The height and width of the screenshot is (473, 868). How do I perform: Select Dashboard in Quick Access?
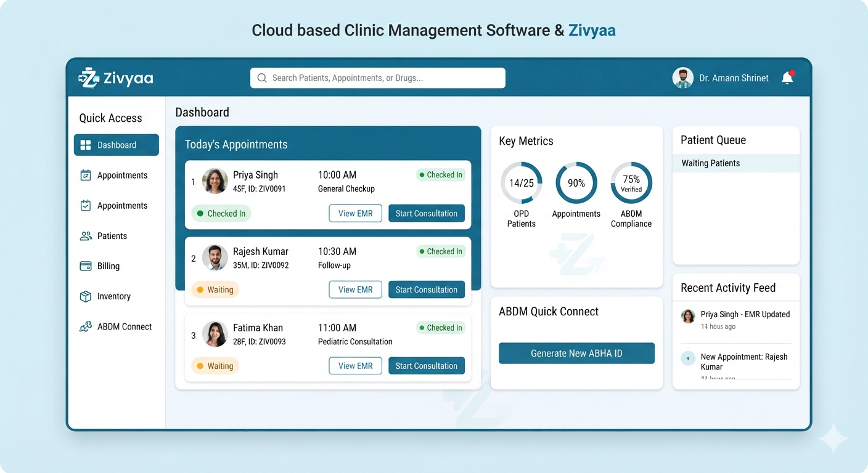pos(117,145)
